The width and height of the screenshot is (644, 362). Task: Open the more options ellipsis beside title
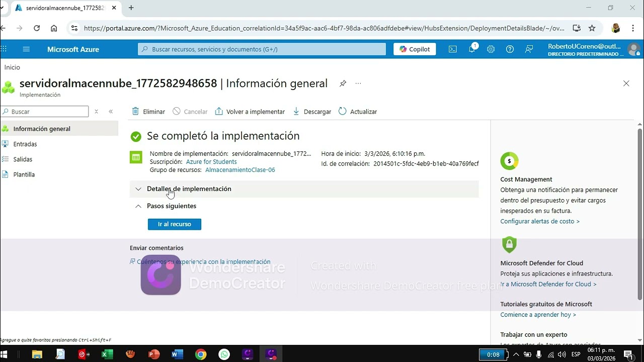point(358,83)
